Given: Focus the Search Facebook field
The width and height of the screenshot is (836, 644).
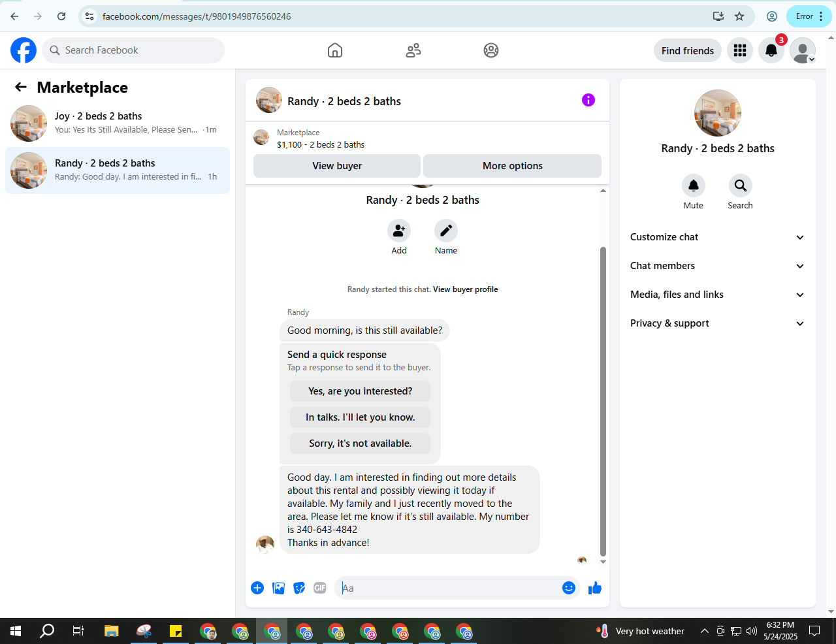Looking at the screenshot, I should [133, 50].
